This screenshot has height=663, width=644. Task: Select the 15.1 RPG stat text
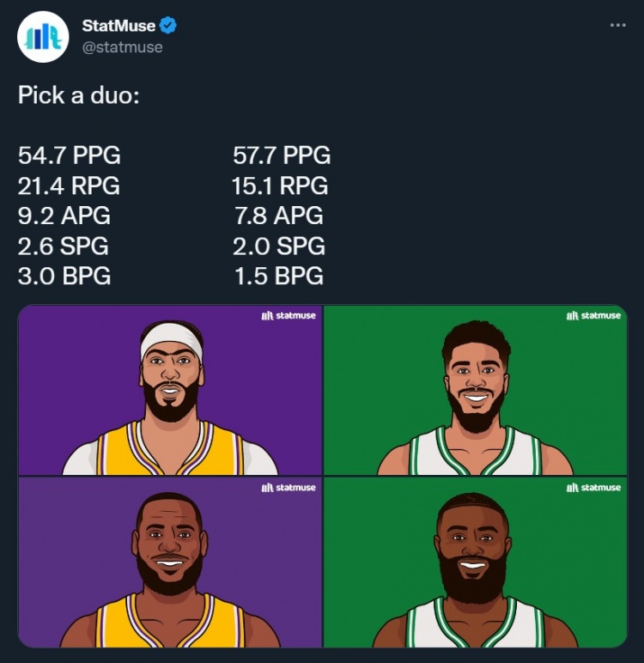click(280, 186)
